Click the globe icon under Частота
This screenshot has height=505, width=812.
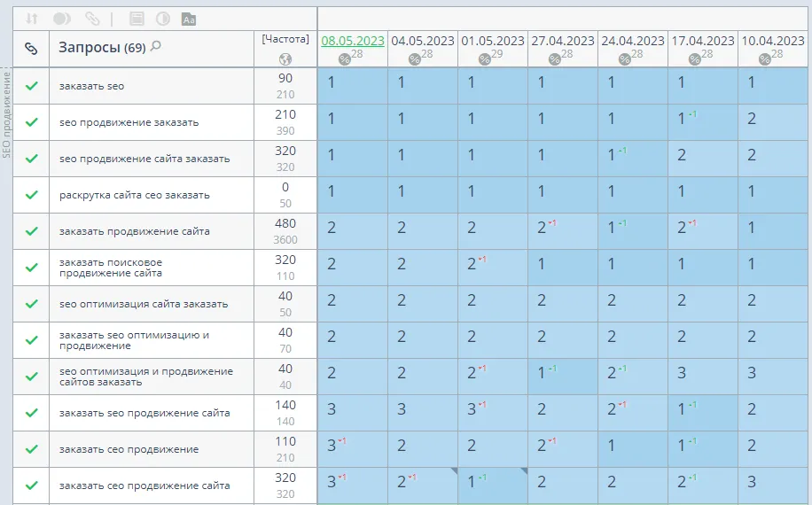pyautogui.click(x=285, y=58)
